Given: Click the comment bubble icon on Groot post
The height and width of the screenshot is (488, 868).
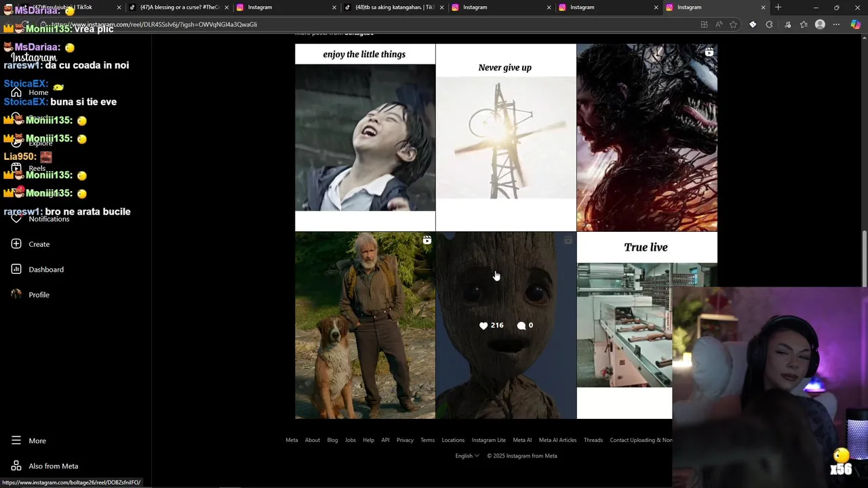Looking at the screenshot, I should coord(521,325).
